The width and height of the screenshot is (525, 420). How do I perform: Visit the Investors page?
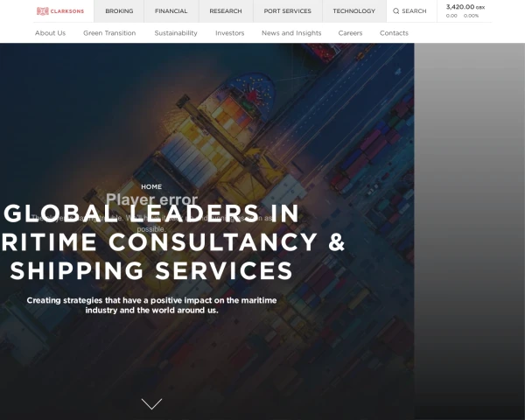[x=229, y=33]
